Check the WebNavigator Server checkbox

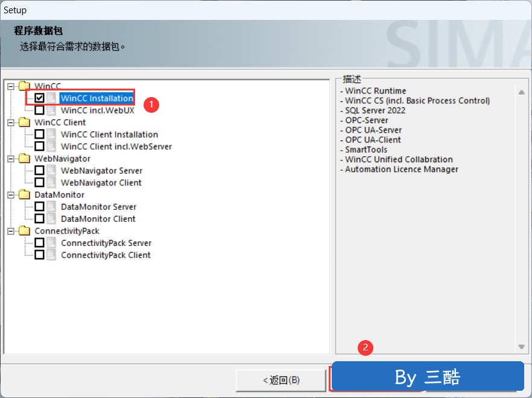pos(39,170)
